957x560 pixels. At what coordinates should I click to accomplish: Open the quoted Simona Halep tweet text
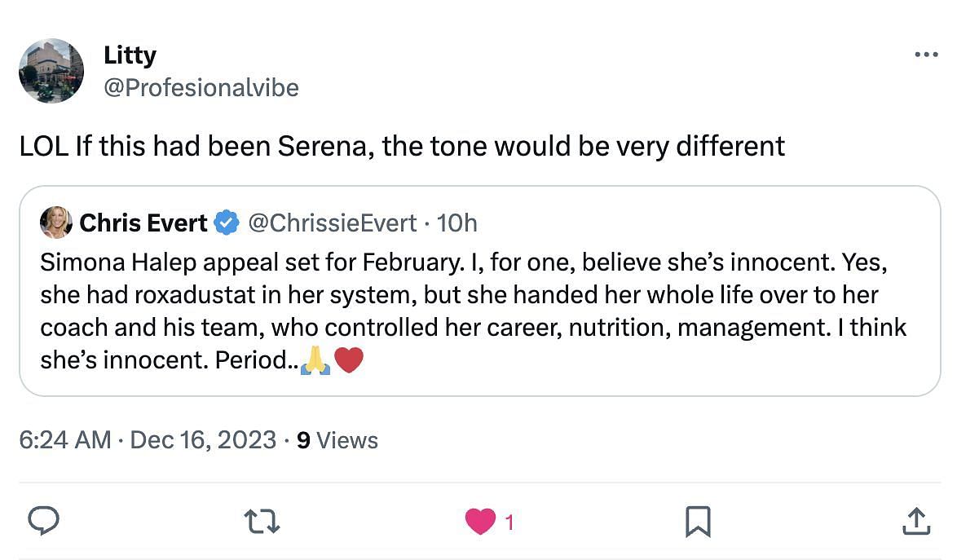click(x=473, y=311)
